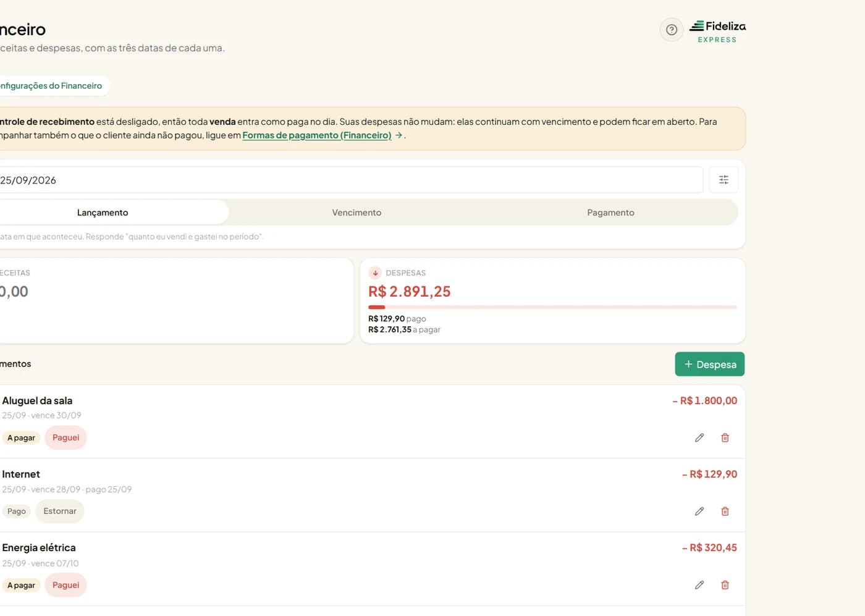Switch to the Vencimento tab
Image resolution: width=865 pixels, height=616 pixels.
(357, 213)
